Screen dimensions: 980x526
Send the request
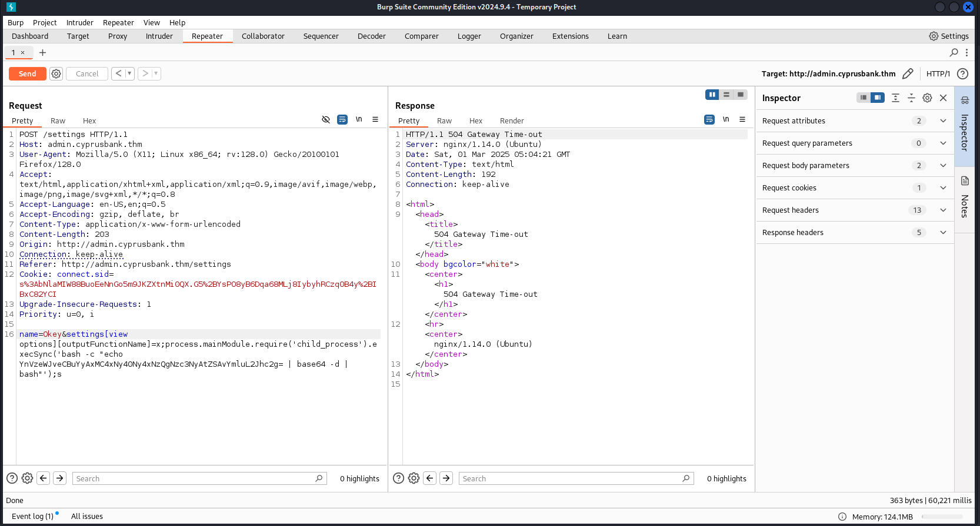(28, 73)
